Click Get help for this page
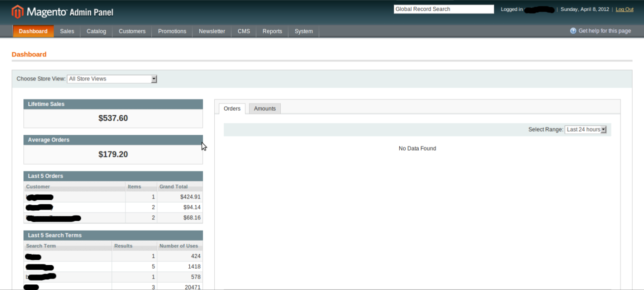Image resolution: width=644 pixels, height=290 pixels. tap(604, 31)
